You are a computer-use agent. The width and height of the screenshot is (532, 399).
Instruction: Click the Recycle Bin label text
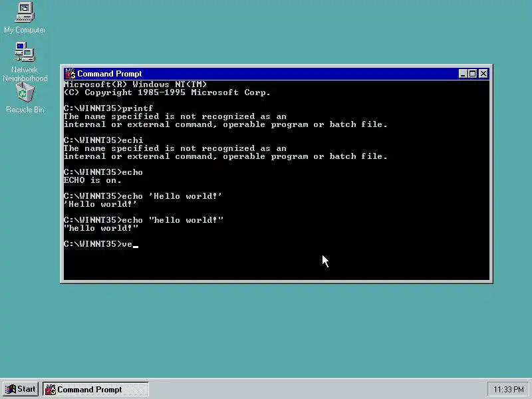(x=25, y=110)
